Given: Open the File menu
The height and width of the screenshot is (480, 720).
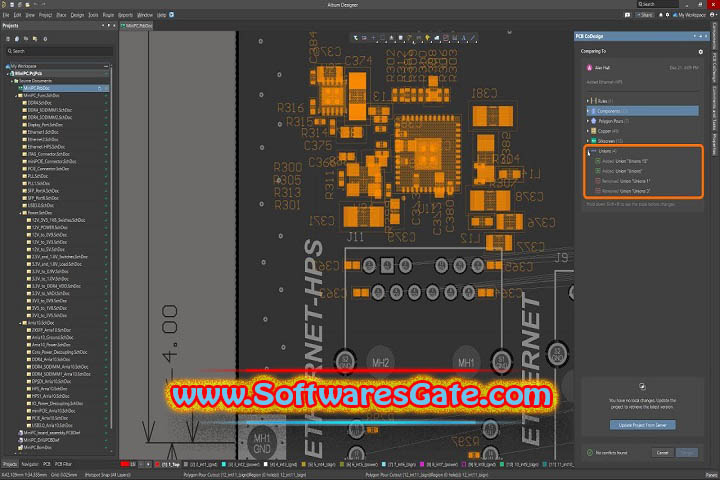Looking at the screenshot, I should (x=6, y=15).
